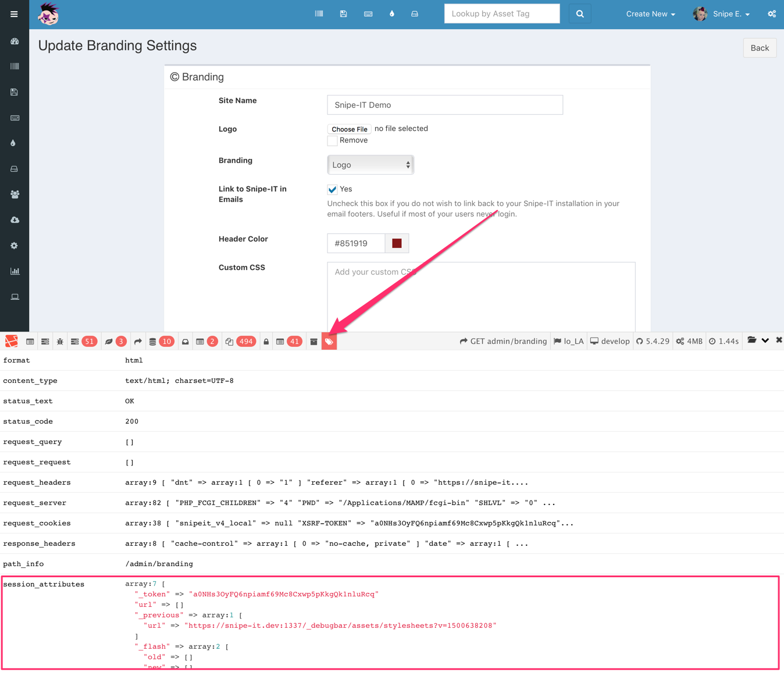The image size is (784, 682).
Task: Open the database queries panel showing 10
Action: 161,341
